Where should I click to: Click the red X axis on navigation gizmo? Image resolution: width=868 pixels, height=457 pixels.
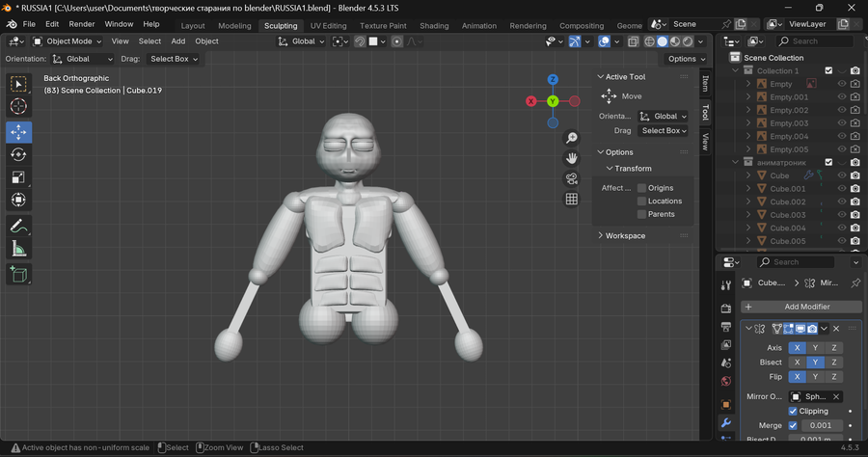(530, 101)
